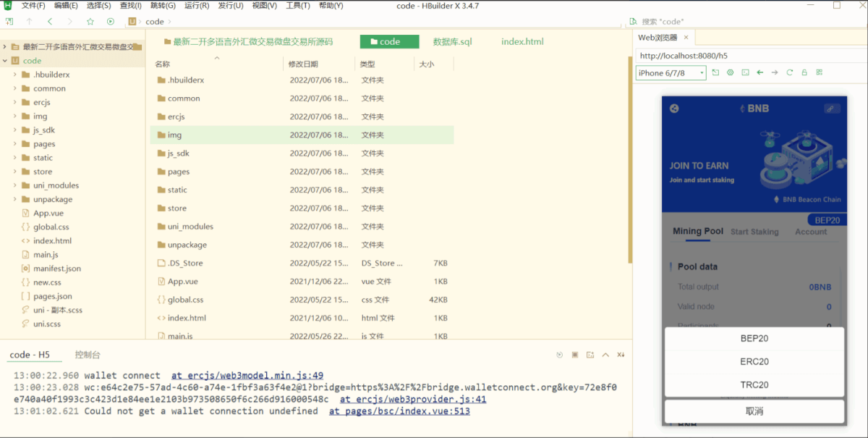The width and height of the screenshot is (868, 438).
Task: Expand the .hbuilderx folder in tree
Action: (x=14, y=75)
